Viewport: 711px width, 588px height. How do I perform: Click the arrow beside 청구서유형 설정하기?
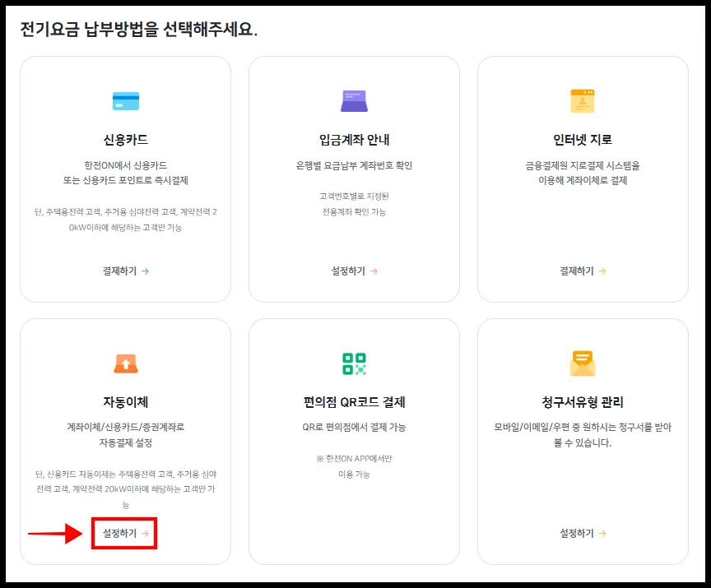coord(602,533)
